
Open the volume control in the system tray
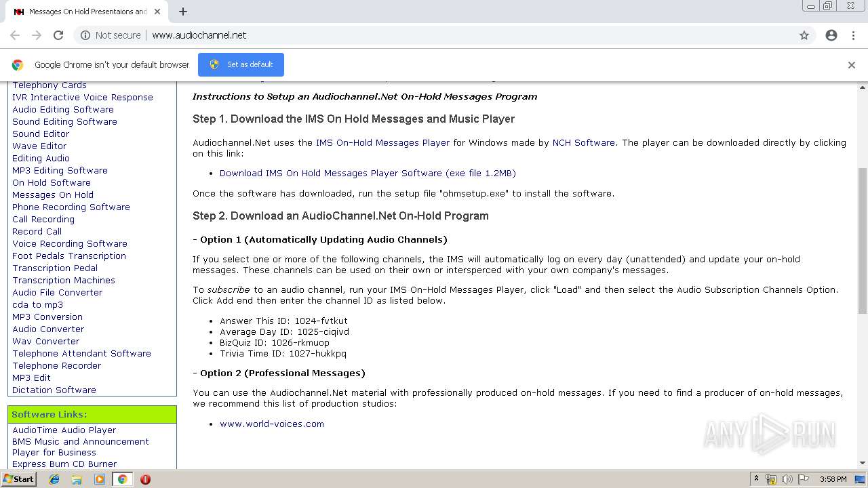[x=787, y=479]
